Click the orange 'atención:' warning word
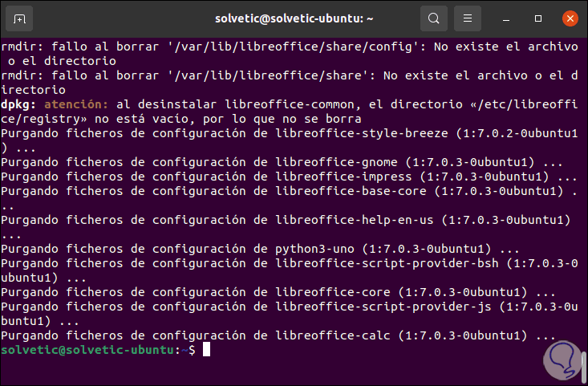 pos(76,104)
